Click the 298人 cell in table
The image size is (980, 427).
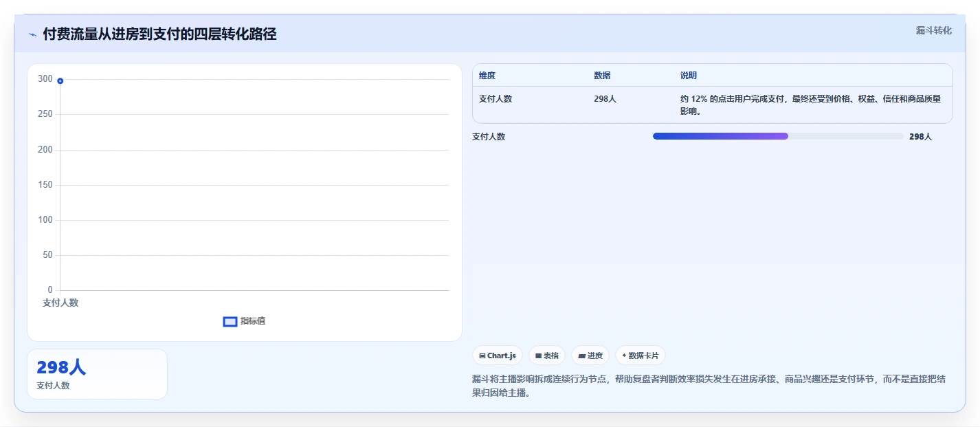[x=605, y=99]
